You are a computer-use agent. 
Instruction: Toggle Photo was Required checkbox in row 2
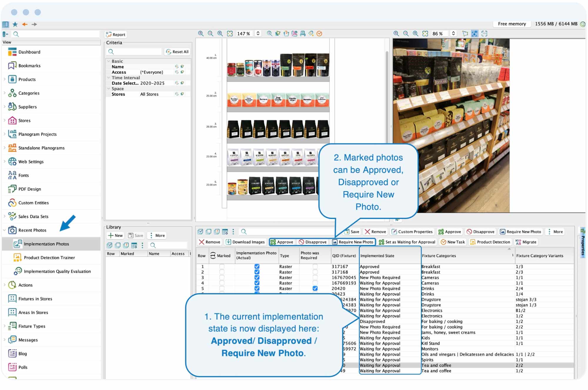tap(315, 272)
